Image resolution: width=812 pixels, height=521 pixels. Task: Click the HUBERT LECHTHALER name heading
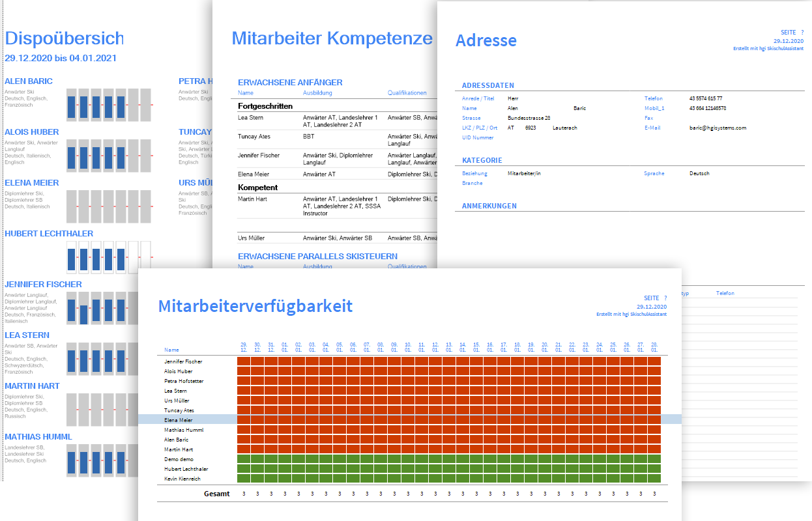click(x=49, y=234)
